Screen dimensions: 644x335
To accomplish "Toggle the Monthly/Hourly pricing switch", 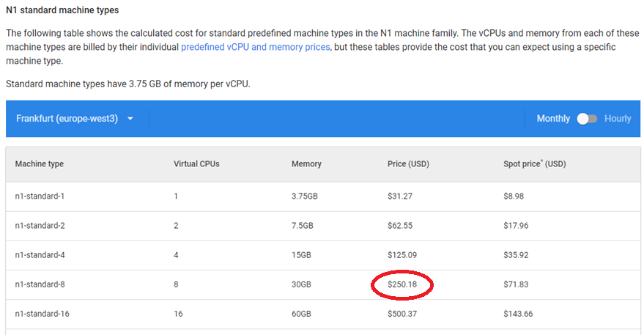I will [x=587, y=119].
